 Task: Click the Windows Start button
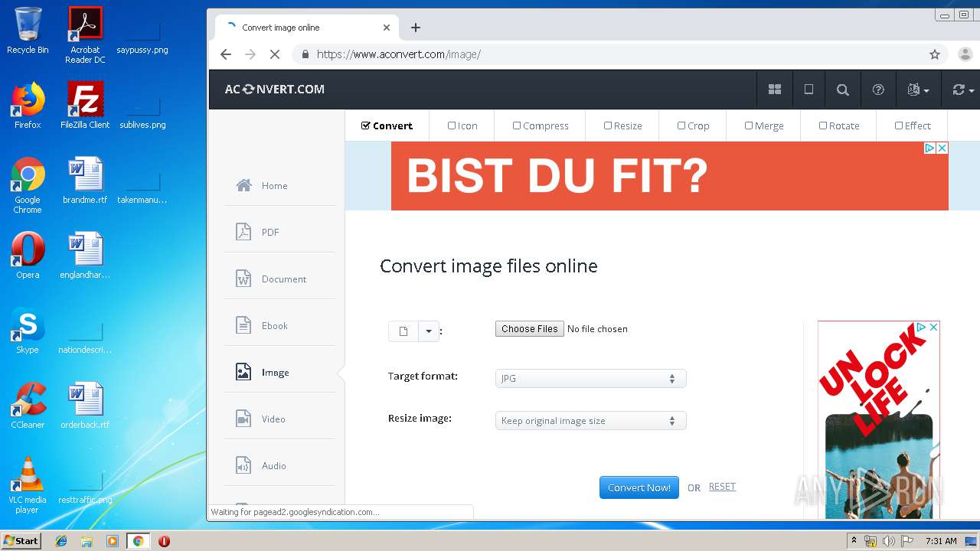pos(21,541)
